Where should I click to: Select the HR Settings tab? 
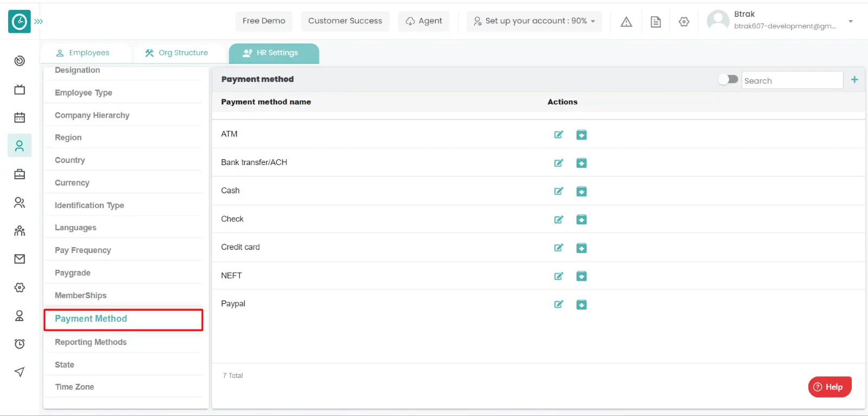click(x=274, y=53)
